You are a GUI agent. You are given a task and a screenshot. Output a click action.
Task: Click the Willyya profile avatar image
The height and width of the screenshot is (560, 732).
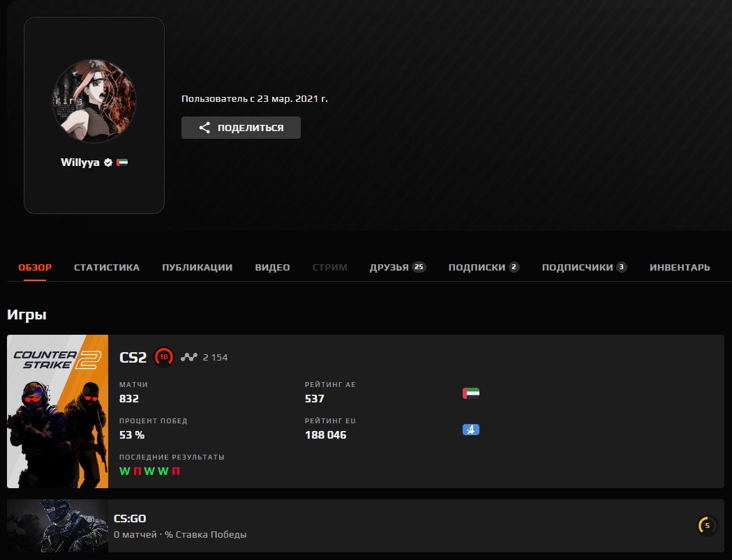(x=94, y=101)
